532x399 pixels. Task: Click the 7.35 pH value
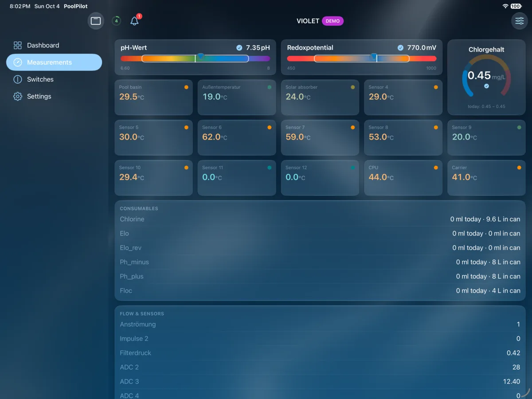coord(258,47)
